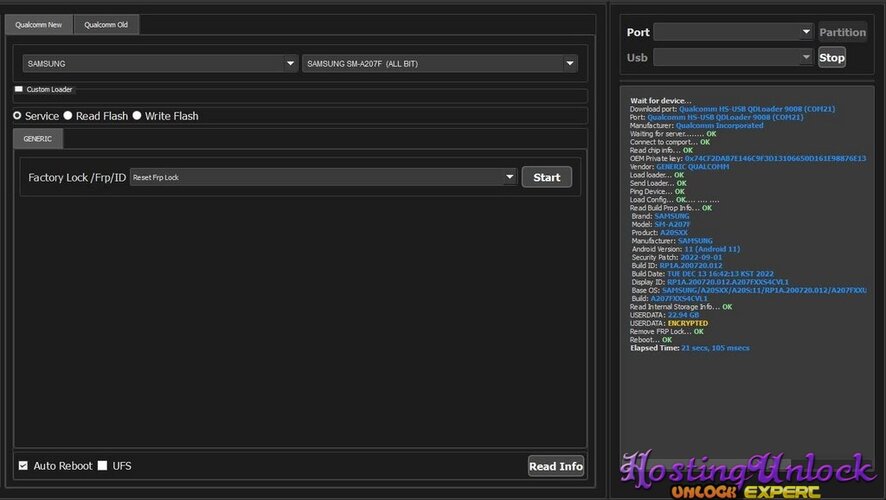This screenshot has width=886, height=500.
Task: Expand the Usb dropdown arrow
Action: [x=806, y=57]
